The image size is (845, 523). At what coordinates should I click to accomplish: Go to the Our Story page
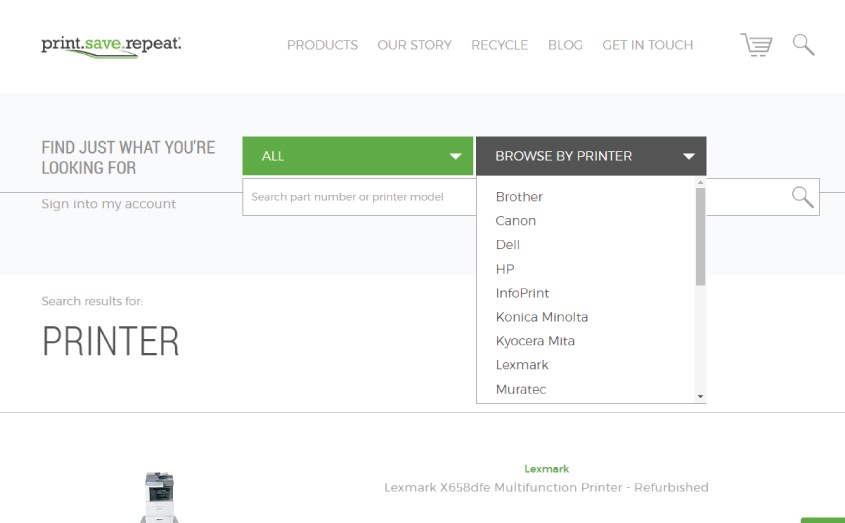(x=414, y=45)
